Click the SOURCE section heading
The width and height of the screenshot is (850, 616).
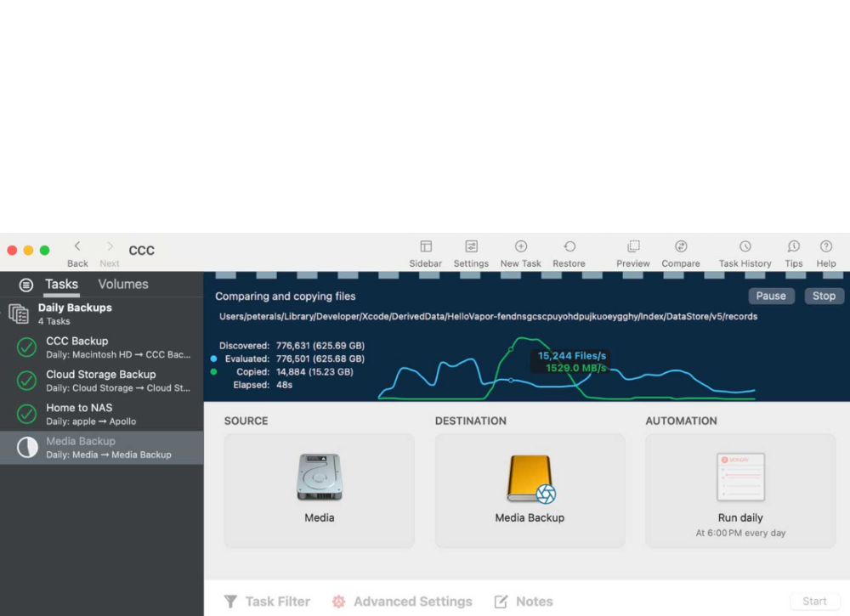click(246, 421)
